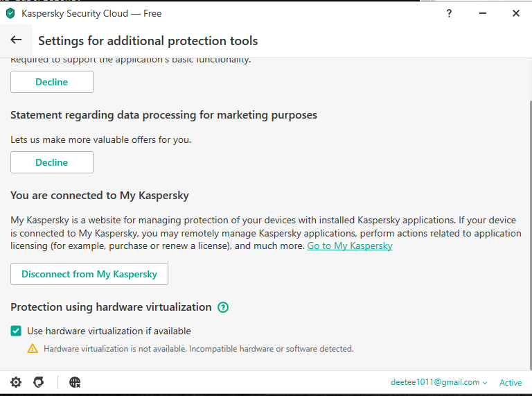Screen dimensions: 532x396
Task: Click the hardware virtualization info icon
Action: click(x=223, y=307)
